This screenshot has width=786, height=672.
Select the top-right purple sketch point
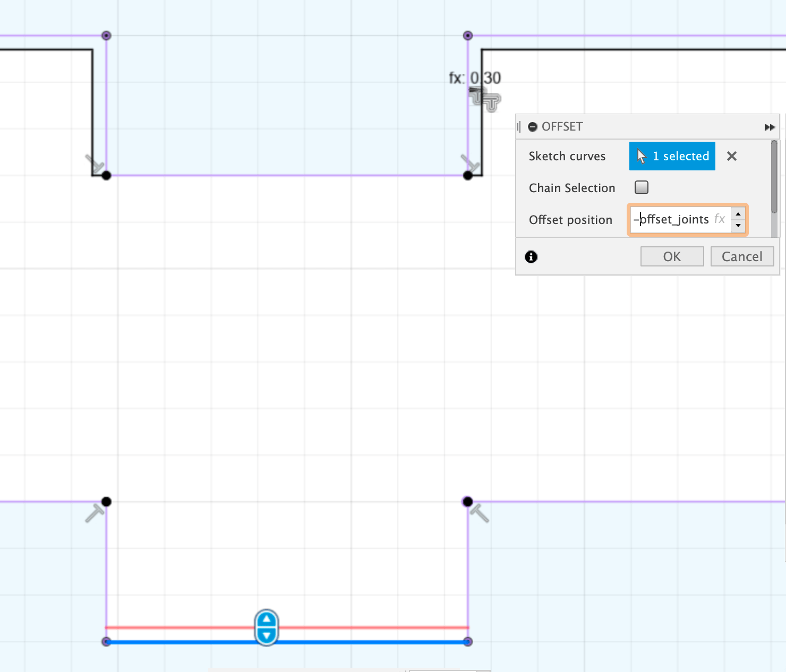[468, 36]
